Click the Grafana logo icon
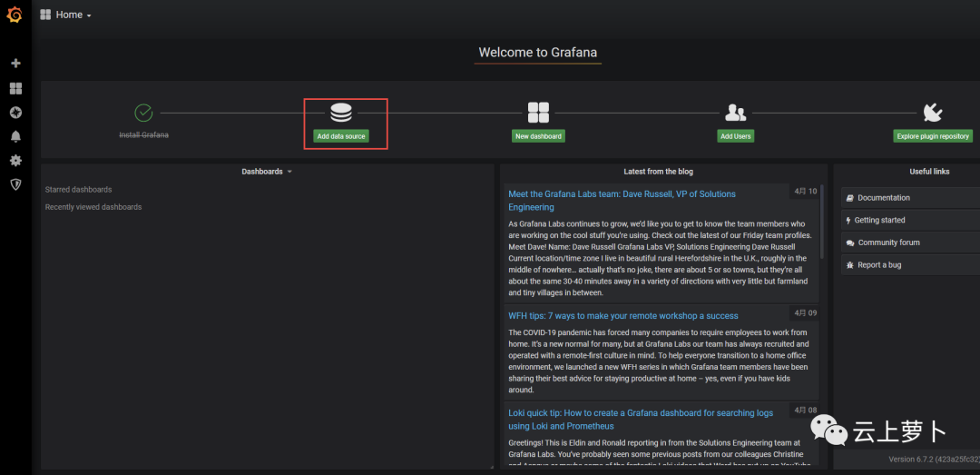 click(x=15, y=15)
